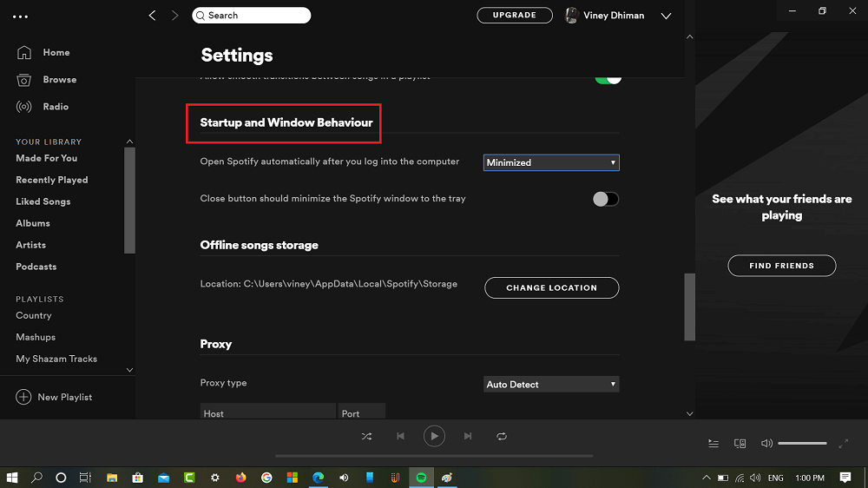Open the Auto Detect proxy dropdown
This screenshot has width=868, height=488.
(x=551, y=385)
